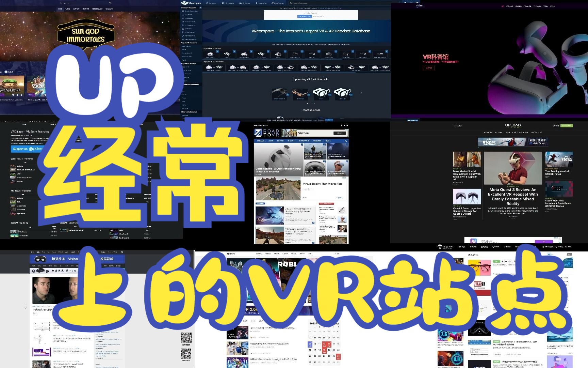
Task: Click Support on Patreon button
Action: click(x=27, y=149)
